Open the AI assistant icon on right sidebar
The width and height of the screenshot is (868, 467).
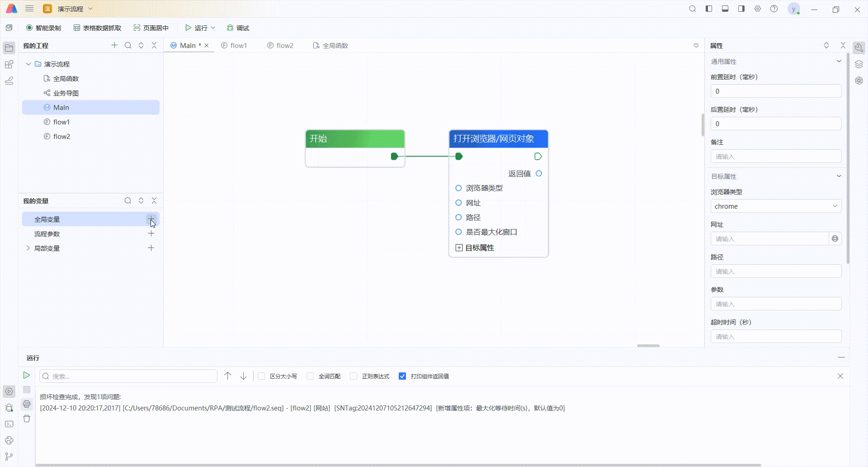point(859,81)
